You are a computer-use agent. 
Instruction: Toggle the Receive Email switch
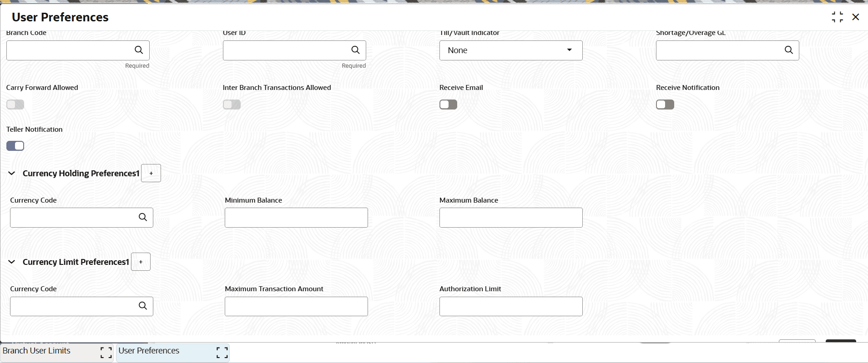448,104
